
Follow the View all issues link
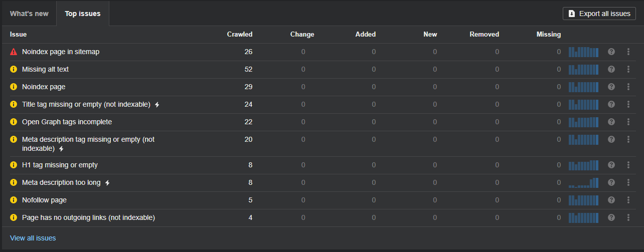(x=33, y=238)
